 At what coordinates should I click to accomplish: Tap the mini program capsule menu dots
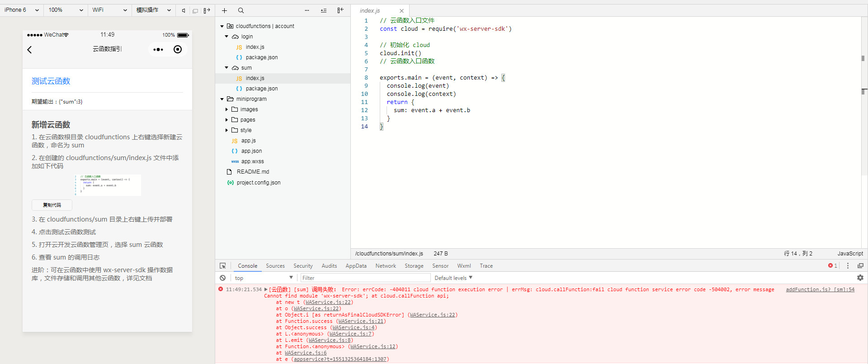click(x=158, y=50)
